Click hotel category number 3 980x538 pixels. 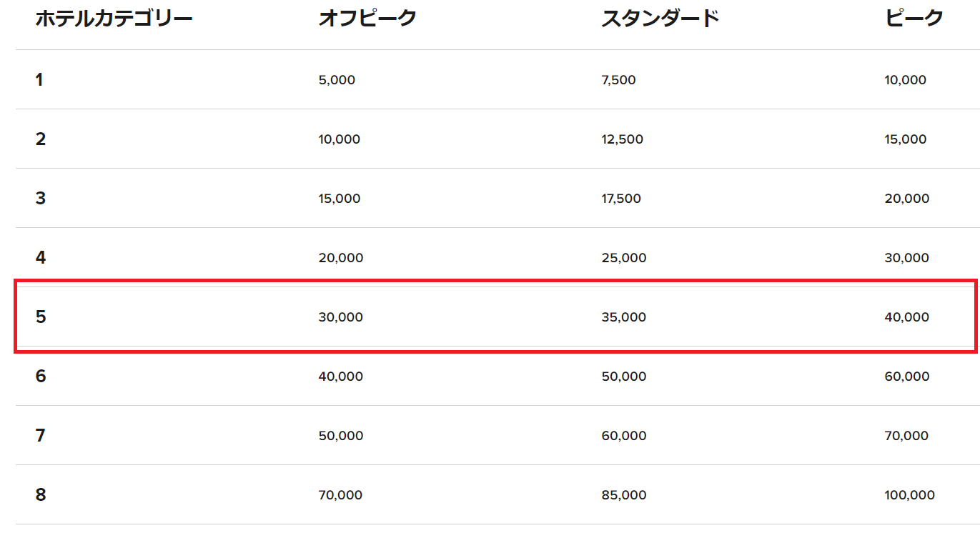click(x=41, y=199)
